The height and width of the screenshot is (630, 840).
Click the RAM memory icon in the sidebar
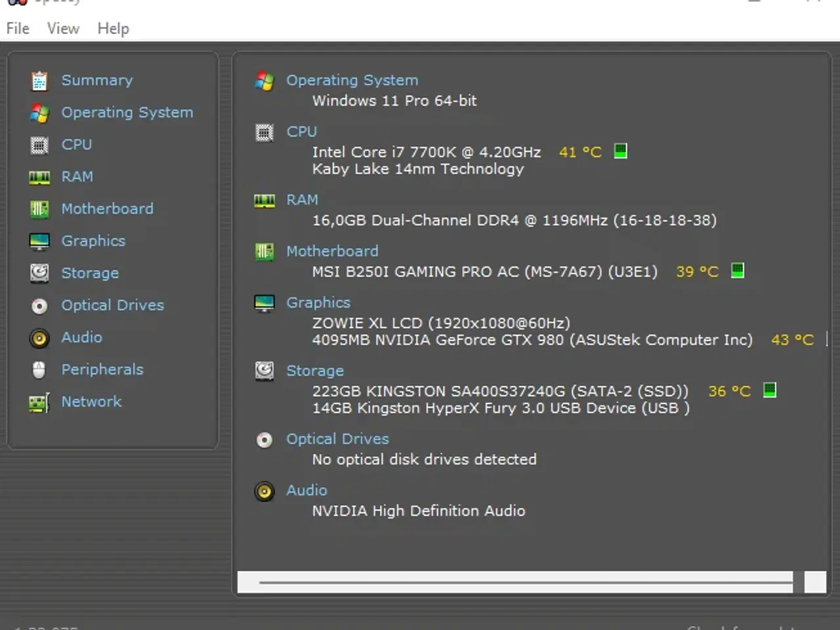39,177
